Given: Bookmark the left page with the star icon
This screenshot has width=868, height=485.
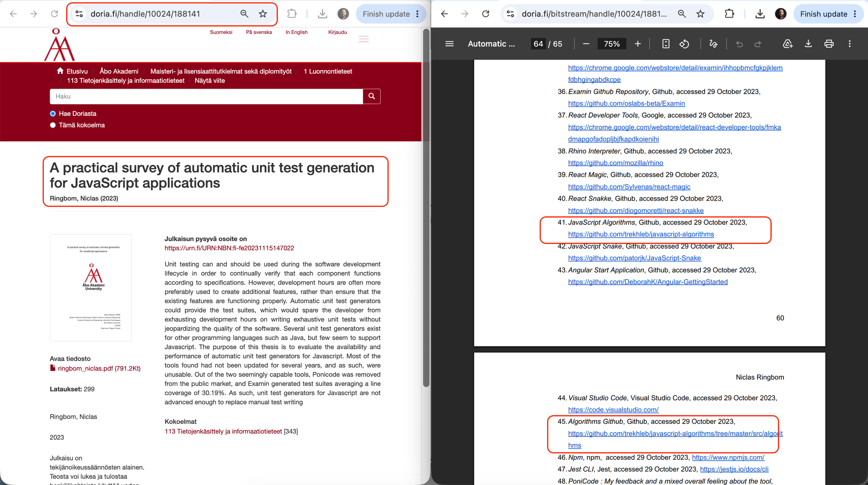Looking at the screenshot, I should 263,14.
